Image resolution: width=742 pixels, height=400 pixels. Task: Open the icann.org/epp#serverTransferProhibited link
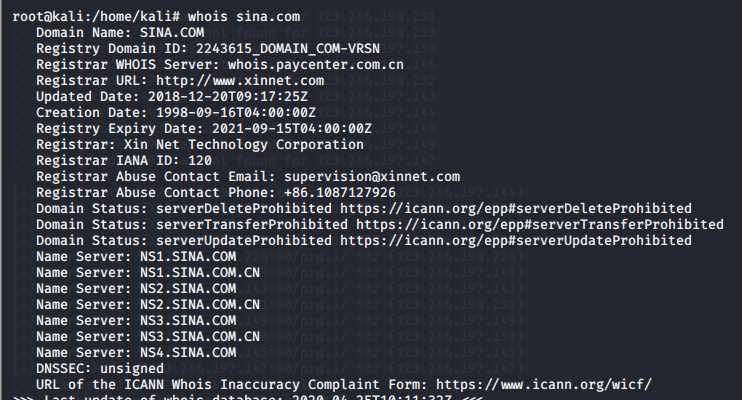click(x=540, y=224)
